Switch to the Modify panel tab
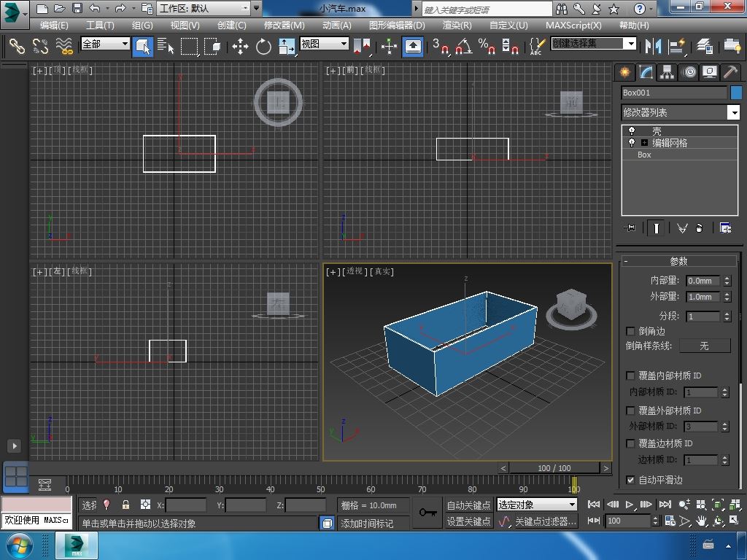 (646, 72)
